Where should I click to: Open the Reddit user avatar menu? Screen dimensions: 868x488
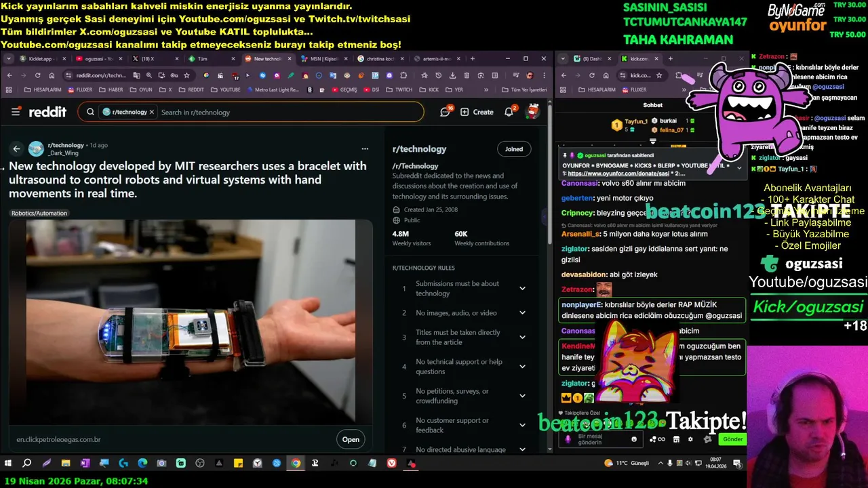pyautogui.click(x=533, y=112)
